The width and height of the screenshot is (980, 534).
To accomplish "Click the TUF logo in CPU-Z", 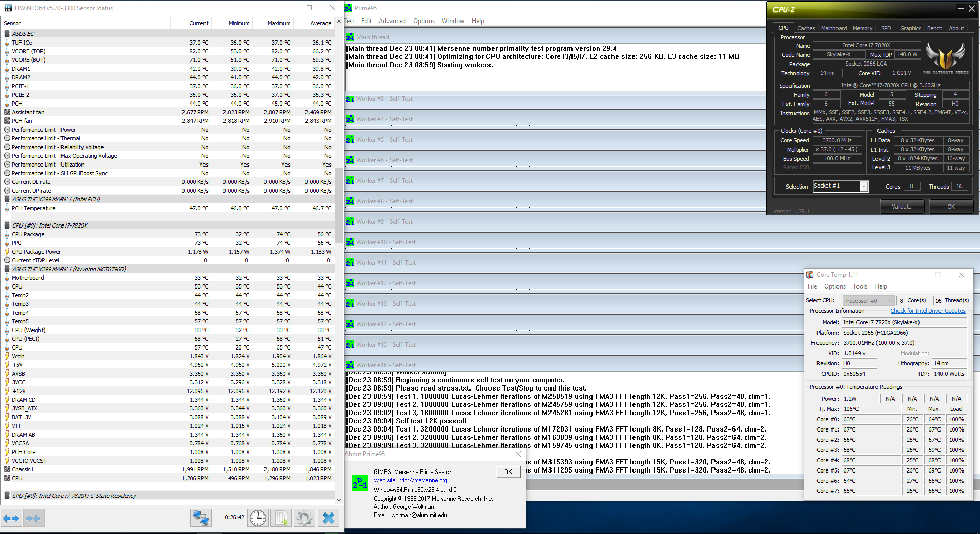I will coord(946,58).
